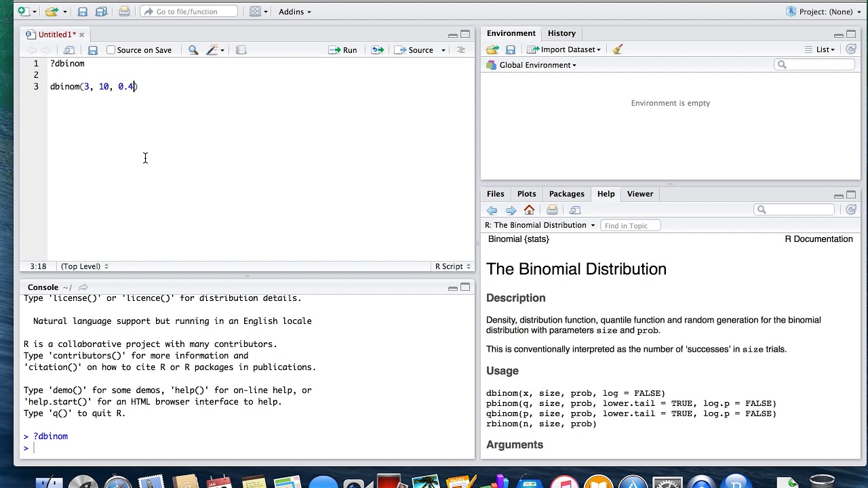Open the (Top Level) scope selector

point(85,266)
